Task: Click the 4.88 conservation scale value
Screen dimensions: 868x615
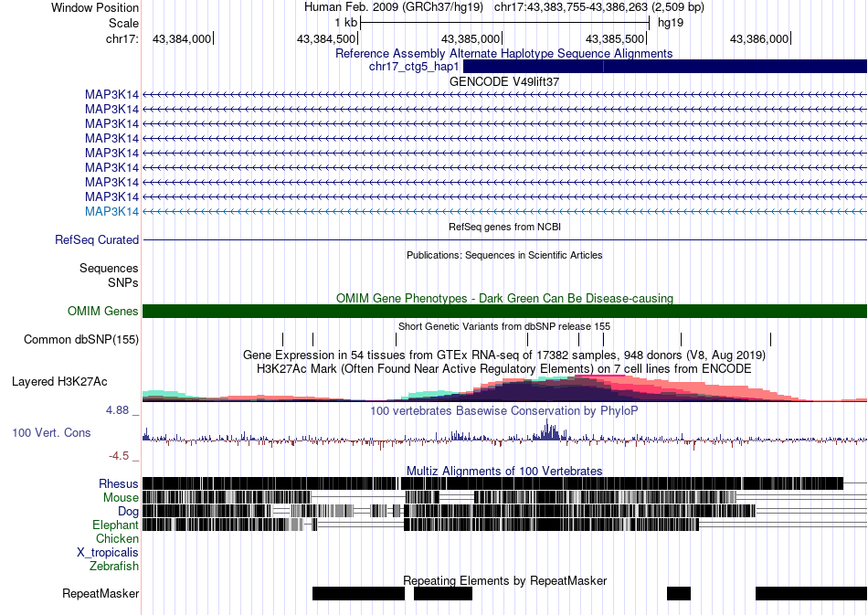Action: click(x=117, y=410)
